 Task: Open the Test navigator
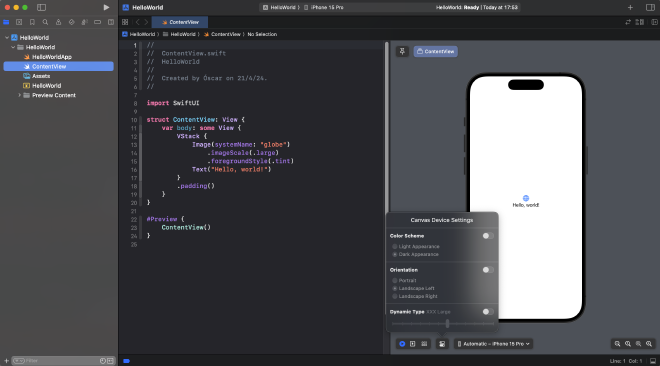click(x=71, y=22)
